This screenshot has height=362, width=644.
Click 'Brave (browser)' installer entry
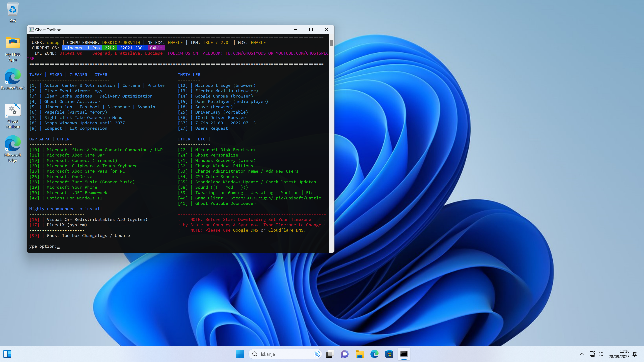214,107
